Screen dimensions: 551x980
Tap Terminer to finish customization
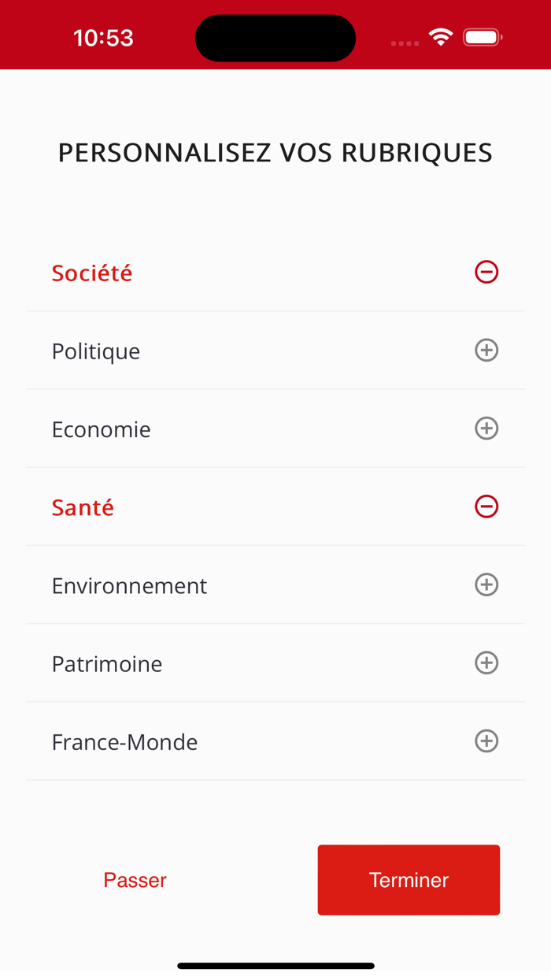409,880
